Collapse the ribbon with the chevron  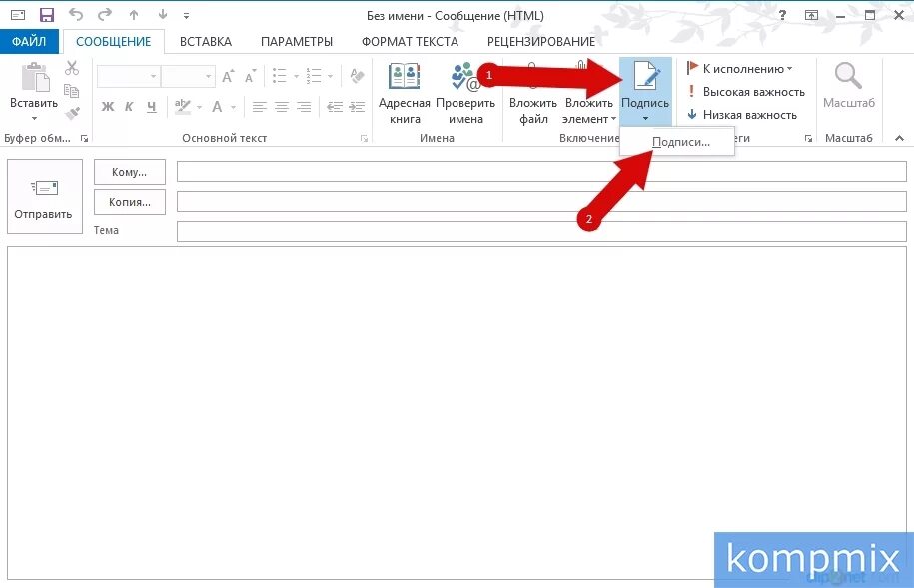pyautogui.click(x=899, y=138)
